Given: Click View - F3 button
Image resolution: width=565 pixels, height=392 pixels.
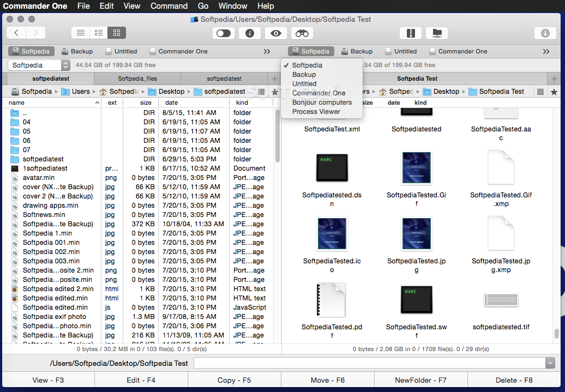Looking at the screenshot, I should (48, 380).
